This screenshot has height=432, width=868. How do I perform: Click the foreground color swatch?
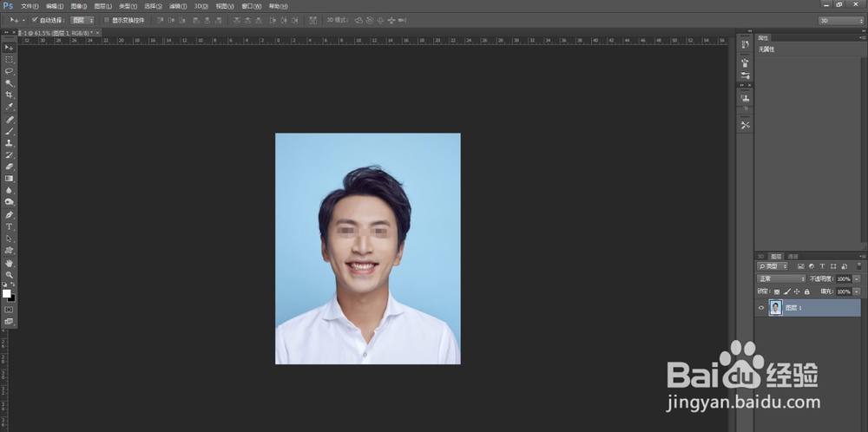[7, 293]
